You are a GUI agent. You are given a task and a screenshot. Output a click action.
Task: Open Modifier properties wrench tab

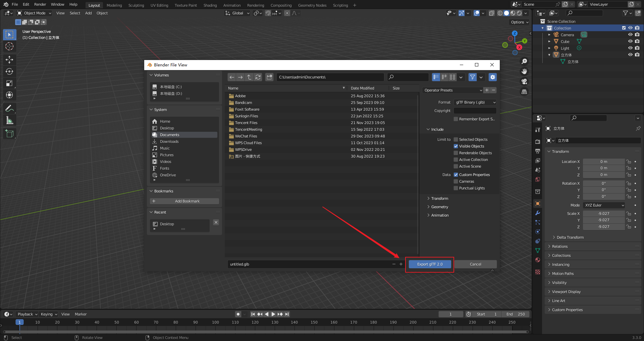coord(538,213)
